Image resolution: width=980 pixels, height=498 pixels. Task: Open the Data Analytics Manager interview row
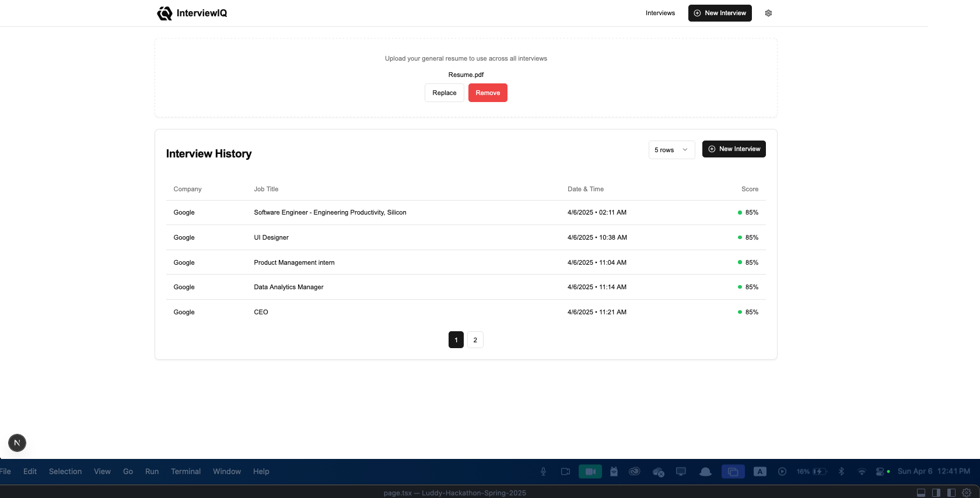(466, 287)
